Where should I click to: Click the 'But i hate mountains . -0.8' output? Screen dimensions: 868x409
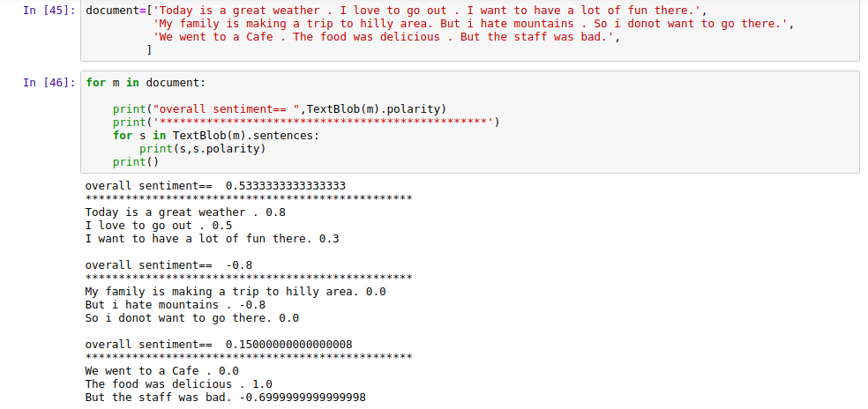176,305
